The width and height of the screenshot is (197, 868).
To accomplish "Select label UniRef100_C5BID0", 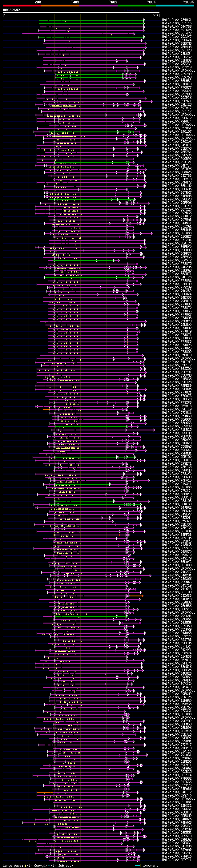I will [x=177, y=457].
